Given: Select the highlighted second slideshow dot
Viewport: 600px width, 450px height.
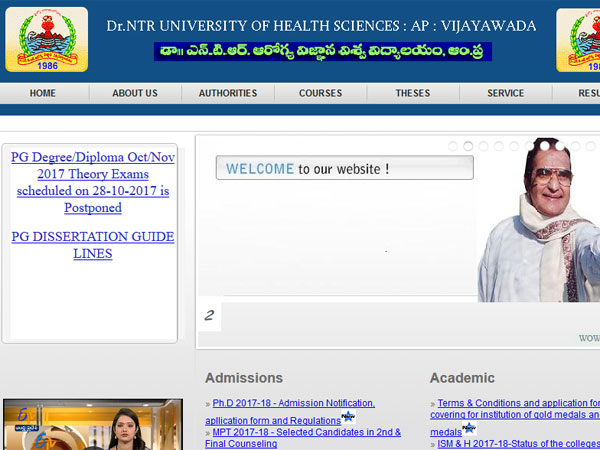Looking at the screenshot, I should click(468, 146).
